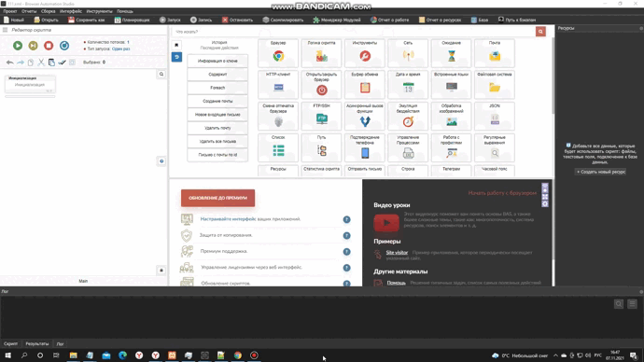Click Новый in the toolbar
This screenshot has height=362, width=644.
[14, 20]
